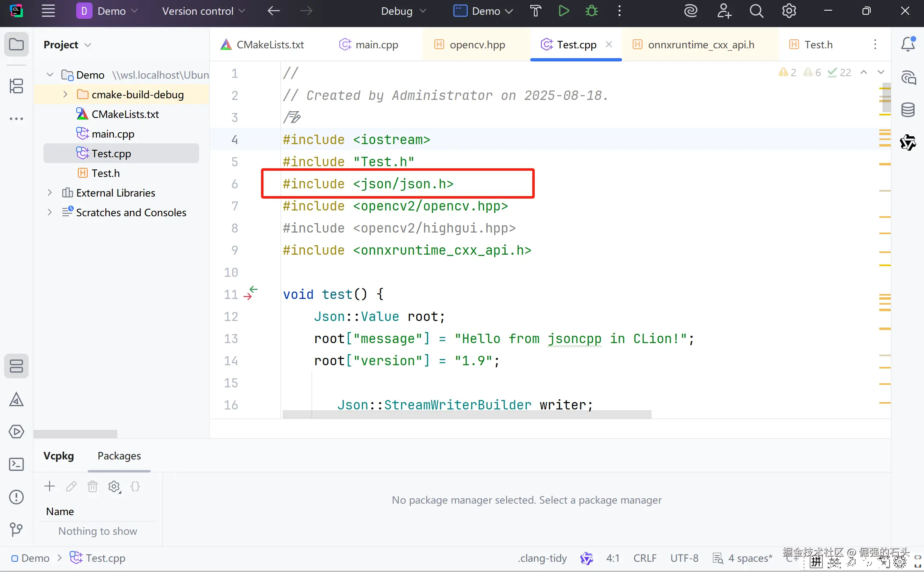Open the .clang-tidy status widget
The height and width of the screenshot is (572, 924).
pyautogui.click(x=543, y=558)
